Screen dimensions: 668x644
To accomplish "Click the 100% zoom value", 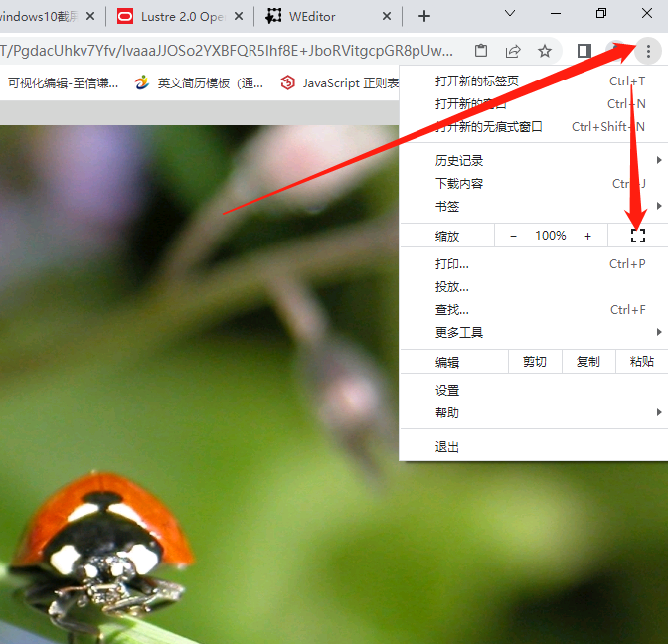I will (551, 236).
